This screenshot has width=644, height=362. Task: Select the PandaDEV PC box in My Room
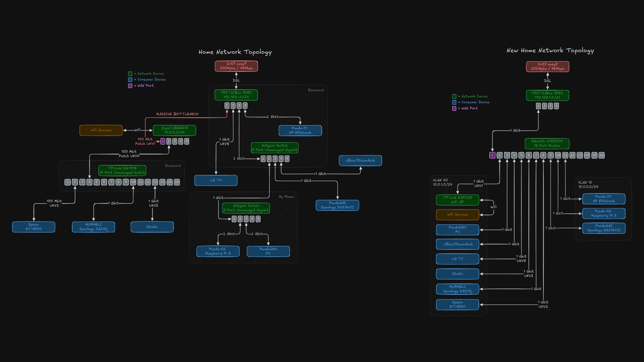coord(268,251)
